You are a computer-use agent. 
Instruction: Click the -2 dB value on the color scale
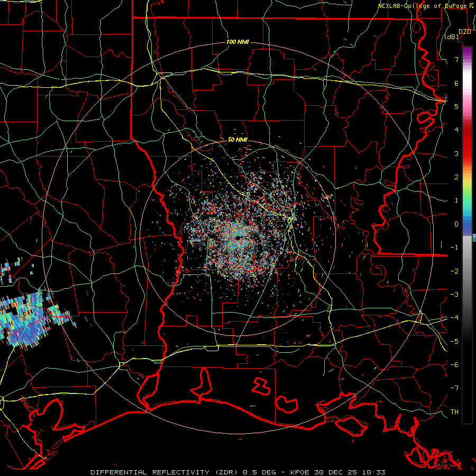click(x=454, y=271)
